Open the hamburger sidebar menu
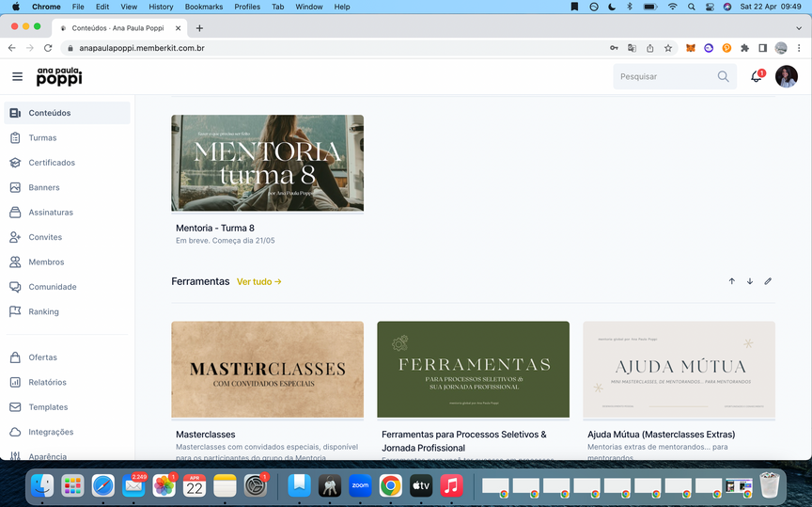Image resolution: width=812 pixels, height=507 pixels. pos(17,77)
